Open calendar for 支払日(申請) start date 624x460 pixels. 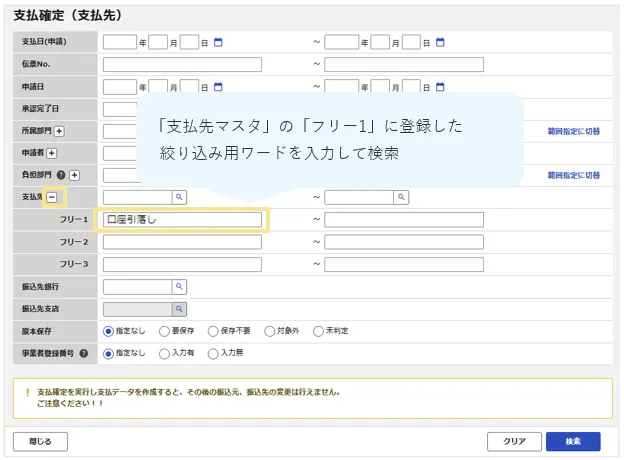pos(218,42)
